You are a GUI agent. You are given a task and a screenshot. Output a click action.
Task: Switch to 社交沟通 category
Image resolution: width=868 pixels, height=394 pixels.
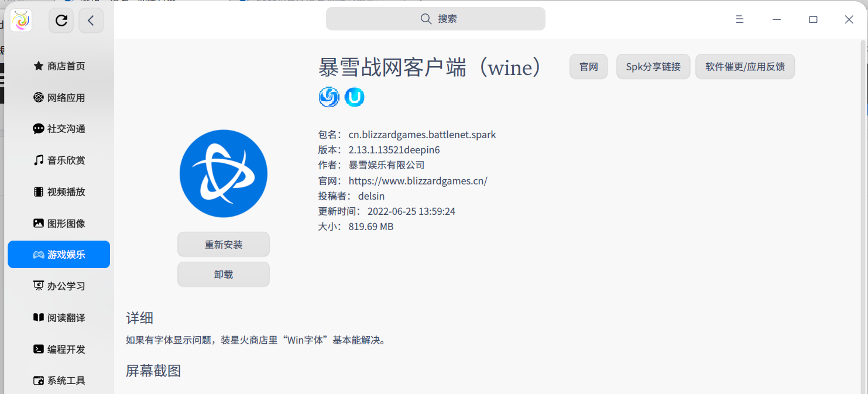pyautogui.click(x=59, y=129)
